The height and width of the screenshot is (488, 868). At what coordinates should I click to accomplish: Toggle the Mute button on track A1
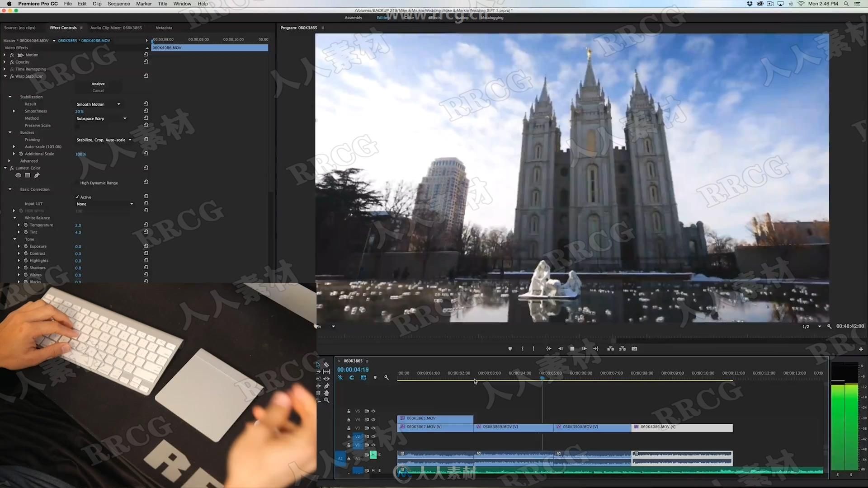click(x=373, y=455)
